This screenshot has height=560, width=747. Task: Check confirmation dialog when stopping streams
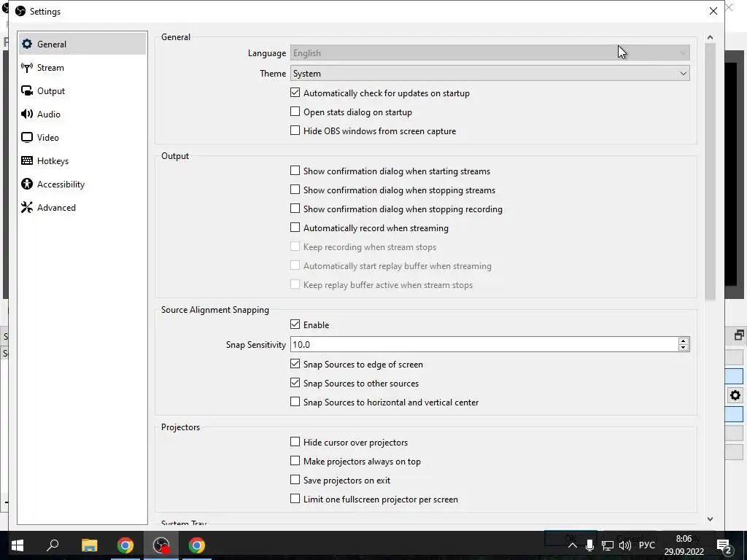(295, 190)
